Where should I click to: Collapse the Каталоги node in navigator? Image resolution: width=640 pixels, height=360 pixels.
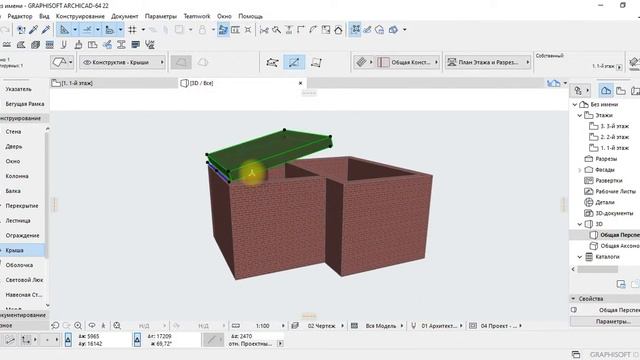point(580,257)
